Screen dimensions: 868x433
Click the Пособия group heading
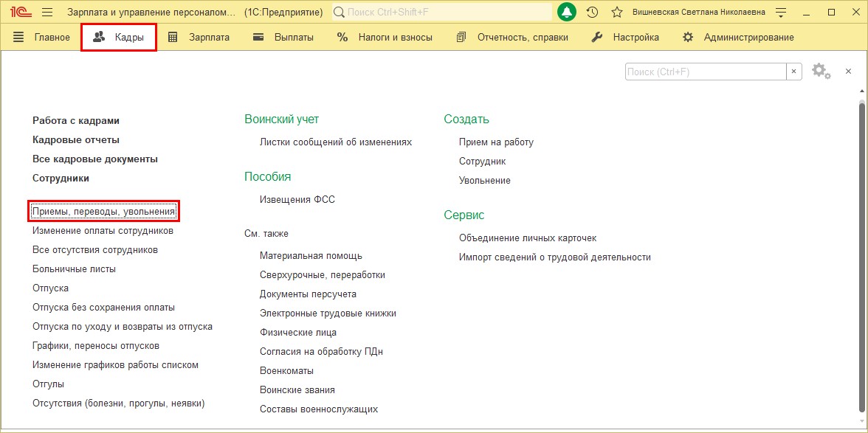pos(267,177)
